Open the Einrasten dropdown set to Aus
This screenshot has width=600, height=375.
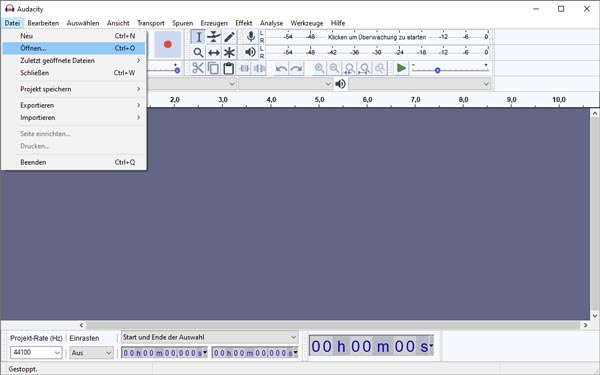(x=91, y=352)
